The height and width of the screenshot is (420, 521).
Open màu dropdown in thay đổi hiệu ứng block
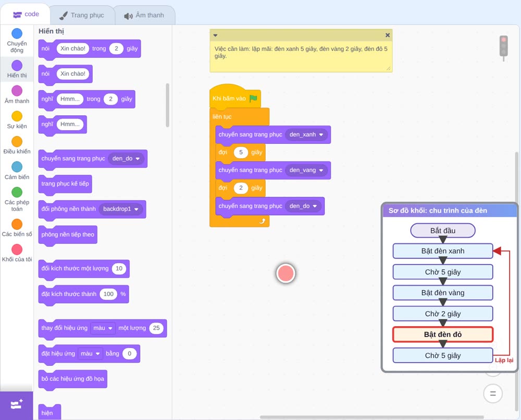tap(103, 328)
